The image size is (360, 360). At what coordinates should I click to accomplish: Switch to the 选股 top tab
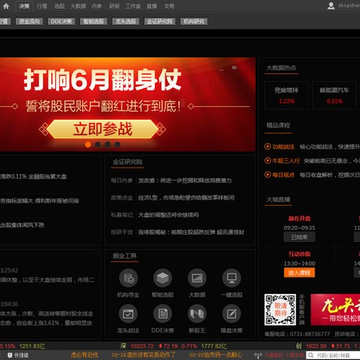pyautogui.click(x=59, y=6)
